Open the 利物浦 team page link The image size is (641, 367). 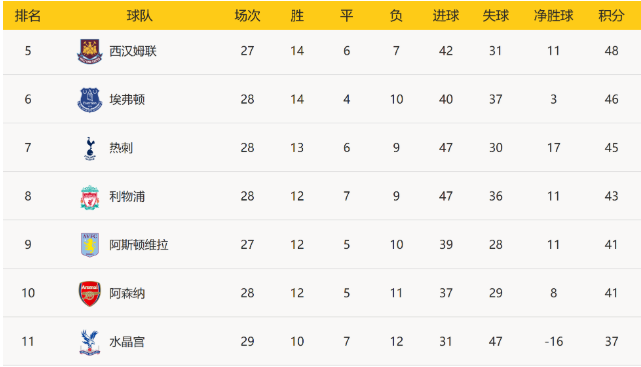coord(127,197)
